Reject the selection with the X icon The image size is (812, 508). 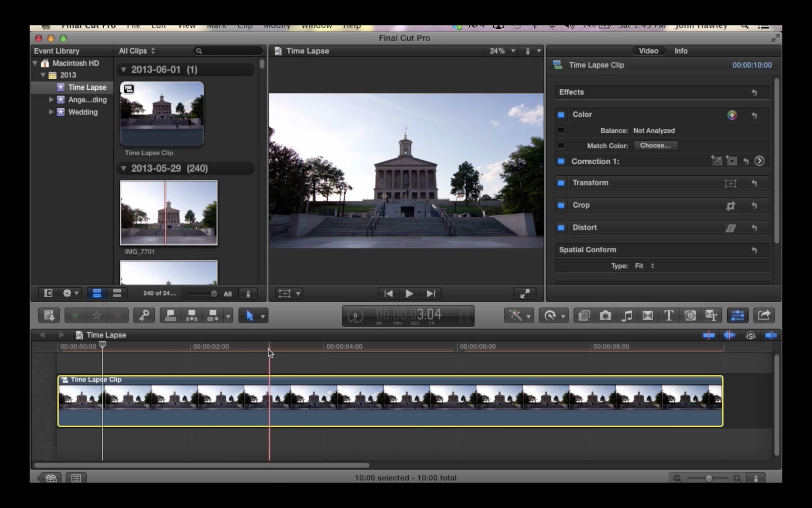click(x=118, y=316)
